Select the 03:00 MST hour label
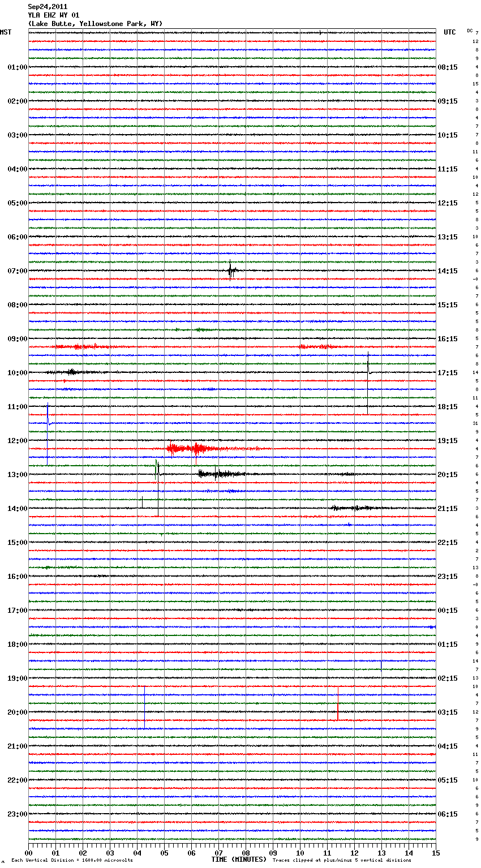 coord(18,135)
